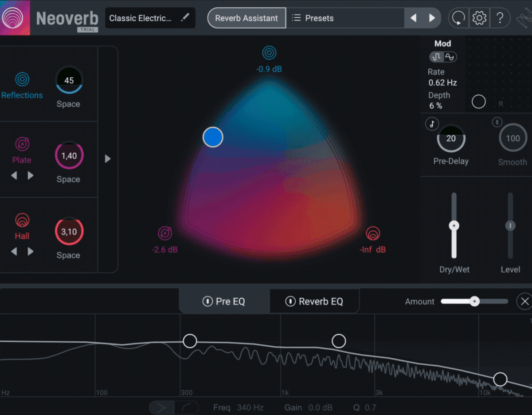Select the EQ node near 2k
This screenshot has height=415, width=532.
click(x=339, y=341)
